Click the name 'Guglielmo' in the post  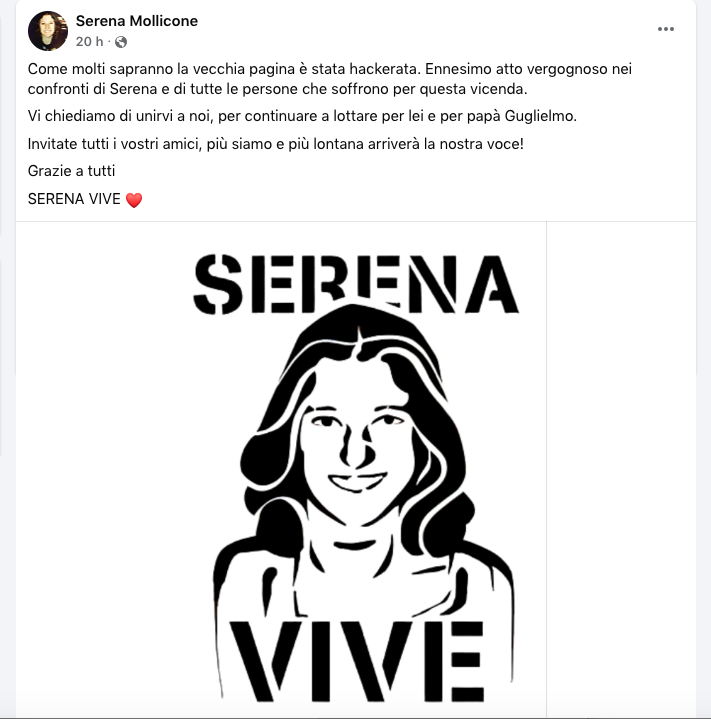540,116
